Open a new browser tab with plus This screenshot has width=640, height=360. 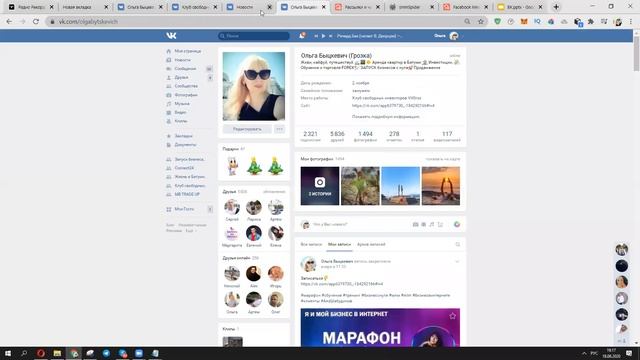point(556,7)
